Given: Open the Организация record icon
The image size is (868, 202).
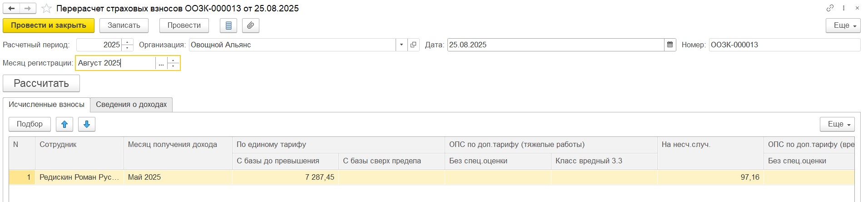Looking at the screenshot, I should tap(413, 45).
